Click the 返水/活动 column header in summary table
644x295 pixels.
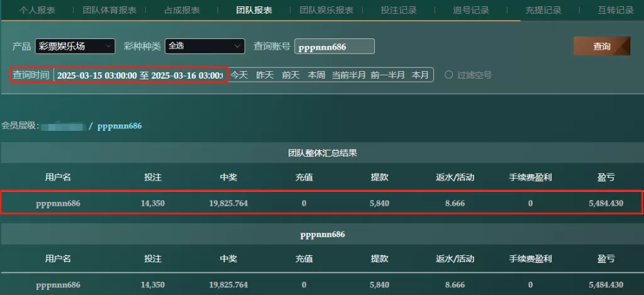coord(455,177)
